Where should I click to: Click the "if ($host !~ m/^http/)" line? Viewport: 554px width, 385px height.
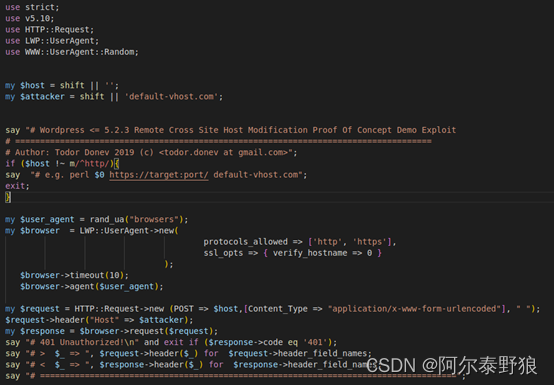click(62, 164)
